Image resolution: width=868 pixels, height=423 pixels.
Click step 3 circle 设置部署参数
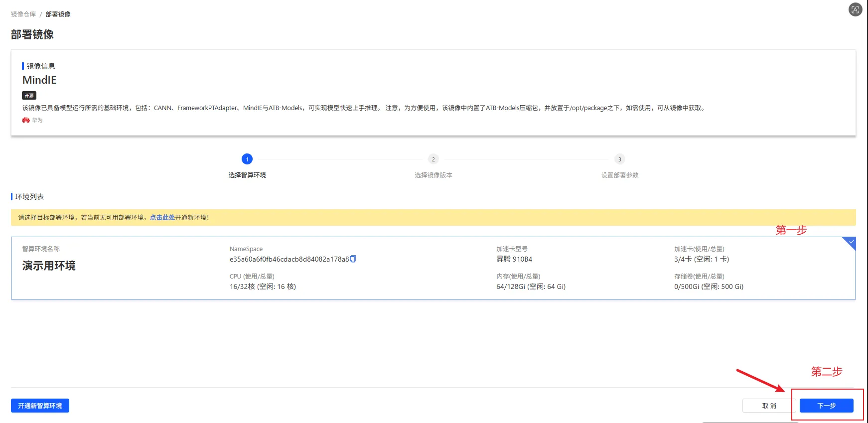coord(619,159)
